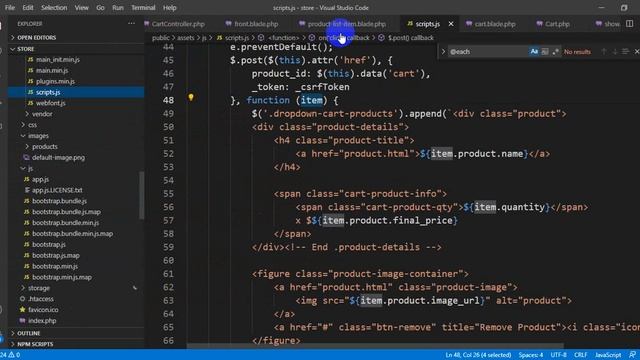Collapse the STORE folder section

pyautogui.click(x=76, y=49)
